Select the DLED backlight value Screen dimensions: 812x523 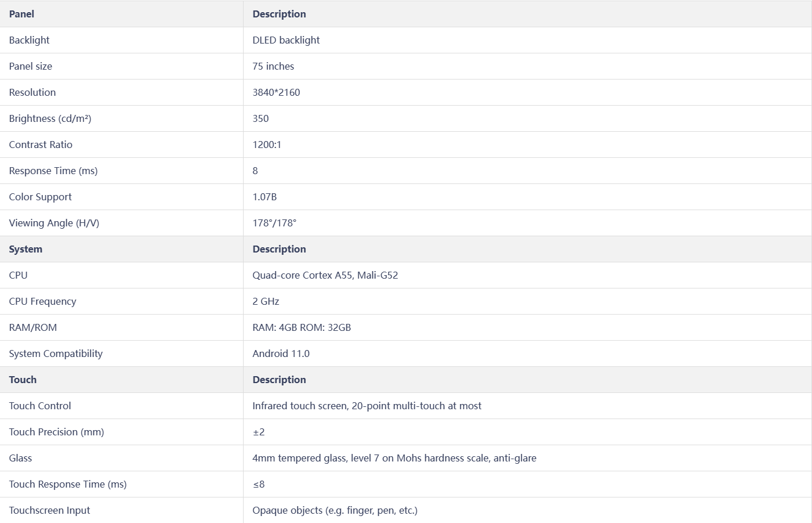286,40
